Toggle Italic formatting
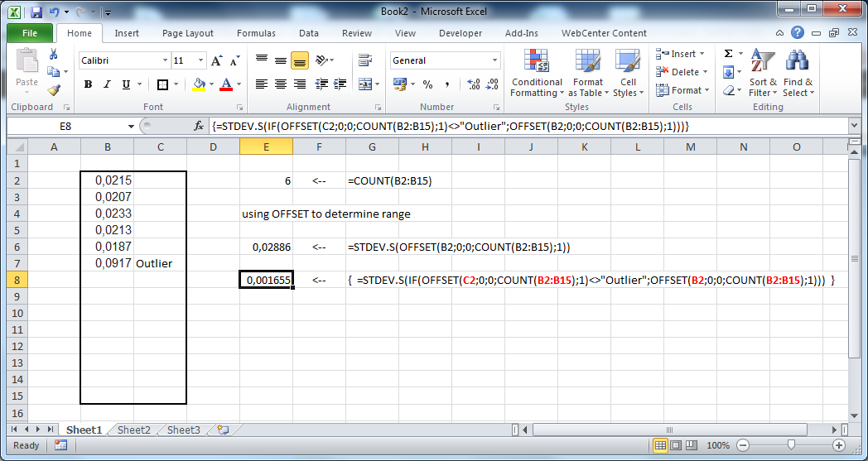868x461 pixels. tap(107, 84)
